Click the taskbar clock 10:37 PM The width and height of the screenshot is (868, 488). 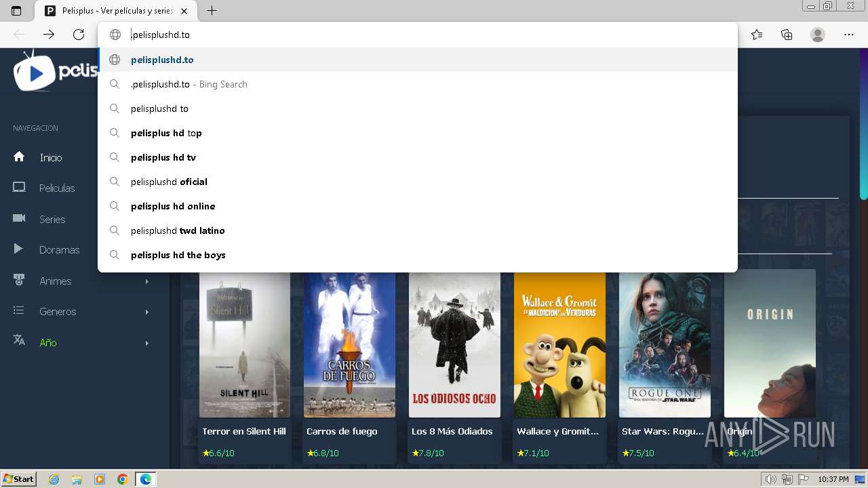coord(833,479)
